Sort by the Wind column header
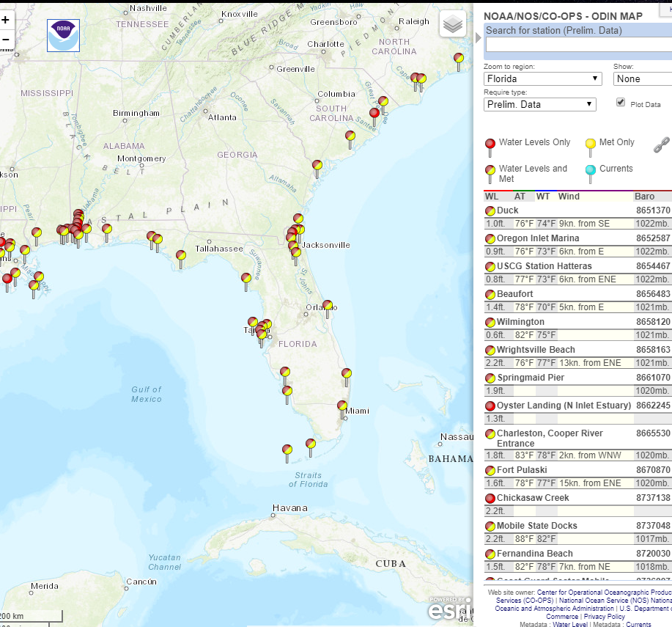The height and width of the screenshot is (627, 672). click(569, 197)
